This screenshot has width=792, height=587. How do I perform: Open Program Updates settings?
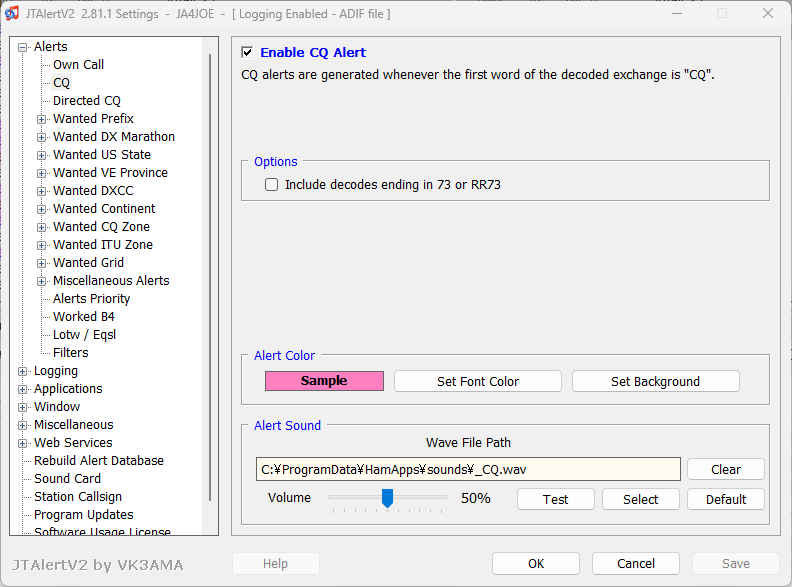click(x=84, y=515)
